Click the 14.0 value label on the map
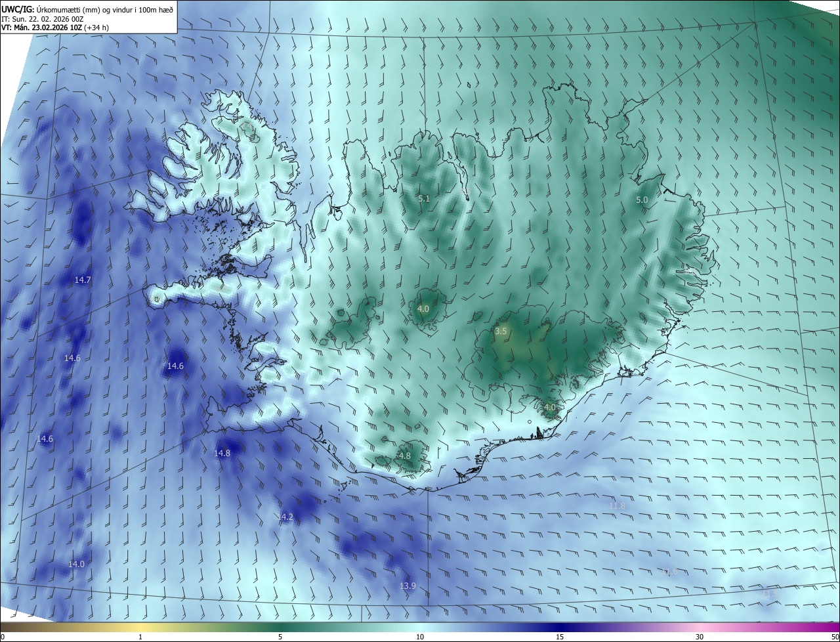Screen dimensions: 840x642 (76, 564)
